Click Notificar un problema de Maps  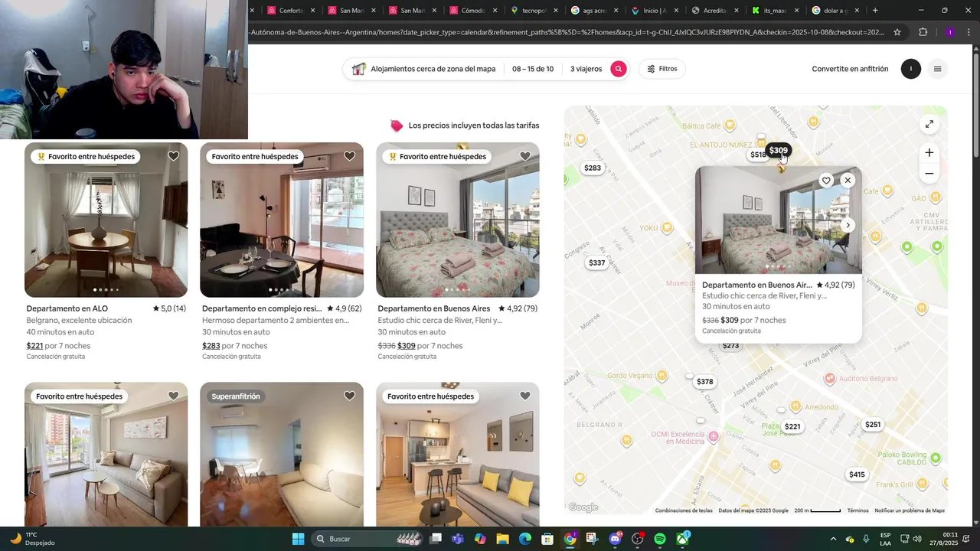coord(910,510)
